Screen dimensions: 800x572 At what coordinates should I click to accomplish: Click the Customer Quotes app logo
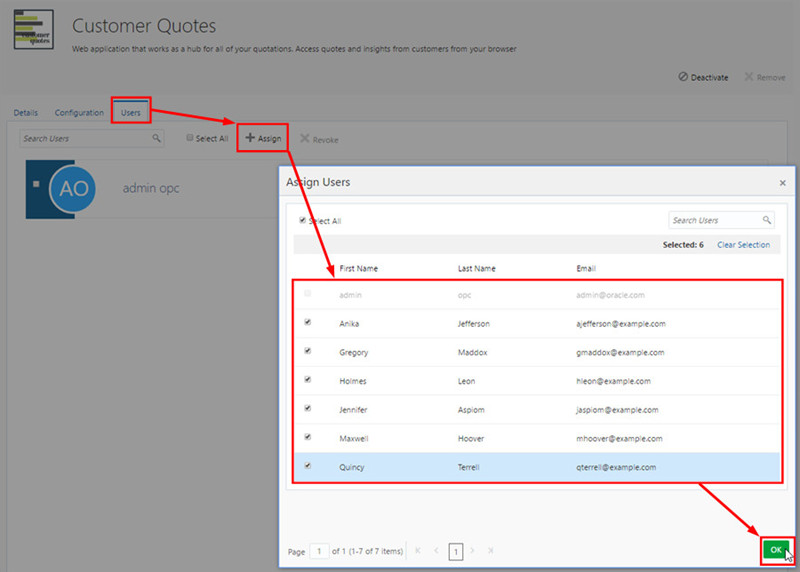33,29
